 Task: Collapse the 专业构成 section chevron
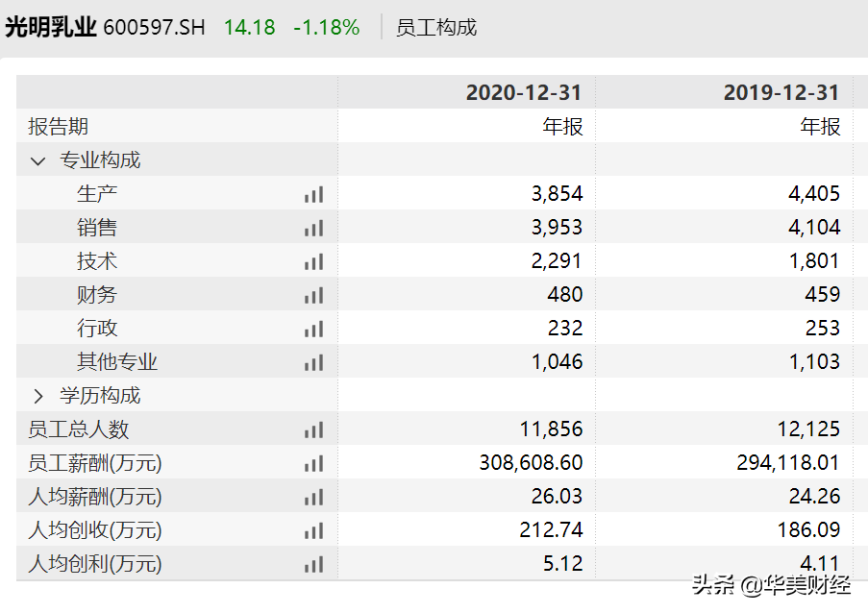click(37, 161)
